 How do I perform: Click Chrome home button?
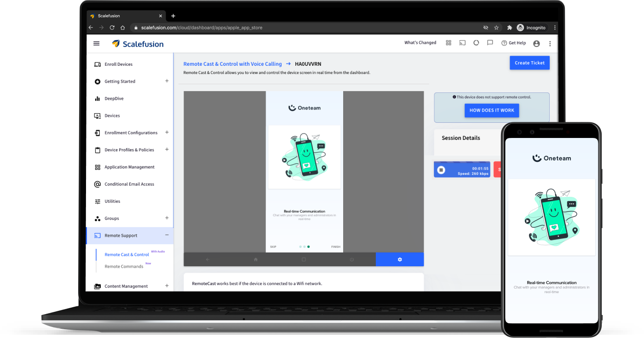pyautogui.click(x=123, y=28)
